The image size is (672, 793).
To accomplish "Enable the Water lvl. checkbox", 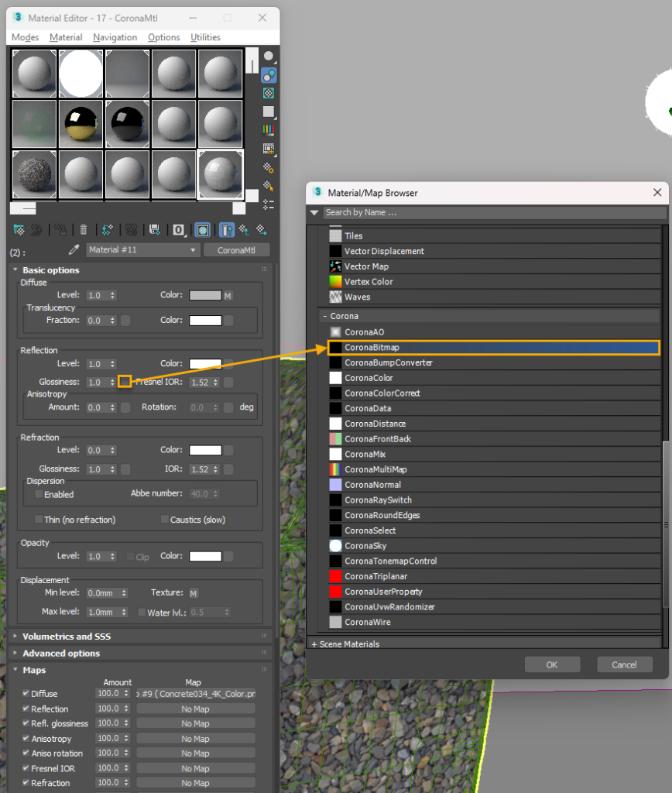I will pos(142,612).
